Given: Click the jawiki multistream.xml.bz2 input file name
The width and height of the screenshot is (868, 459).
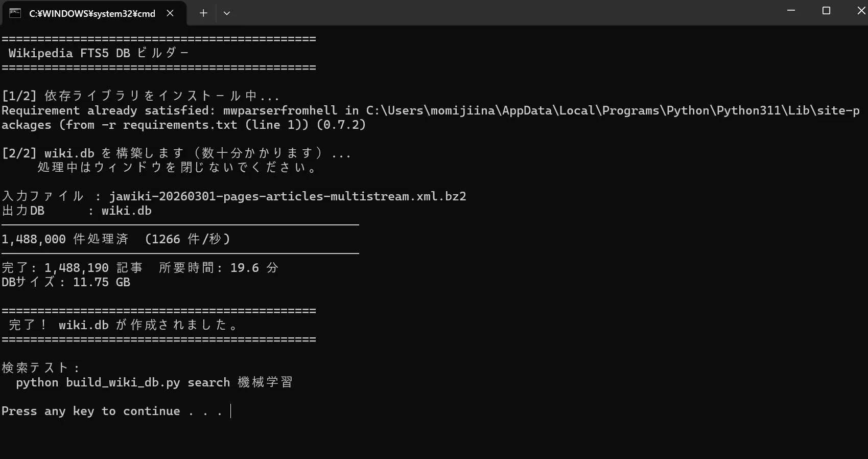Looking at the screenshot, I should (x=287, y=196).
